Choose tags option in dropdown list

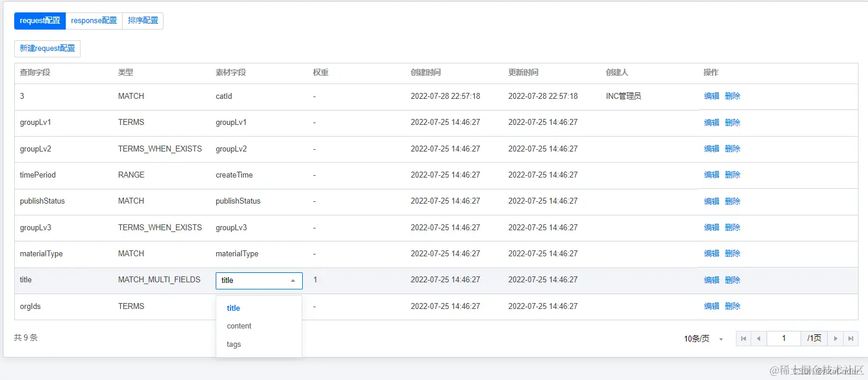click(x=259, y=344)
